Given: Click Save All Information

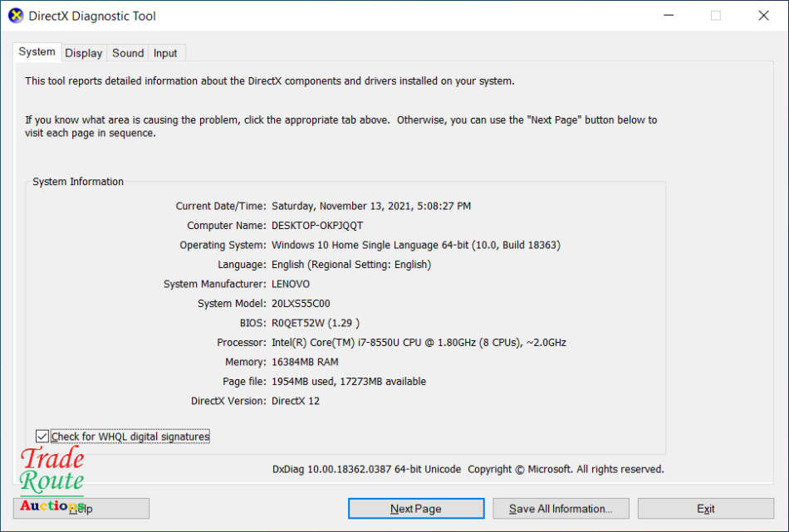Looking at the screenshot, I should tap(561, 508).
